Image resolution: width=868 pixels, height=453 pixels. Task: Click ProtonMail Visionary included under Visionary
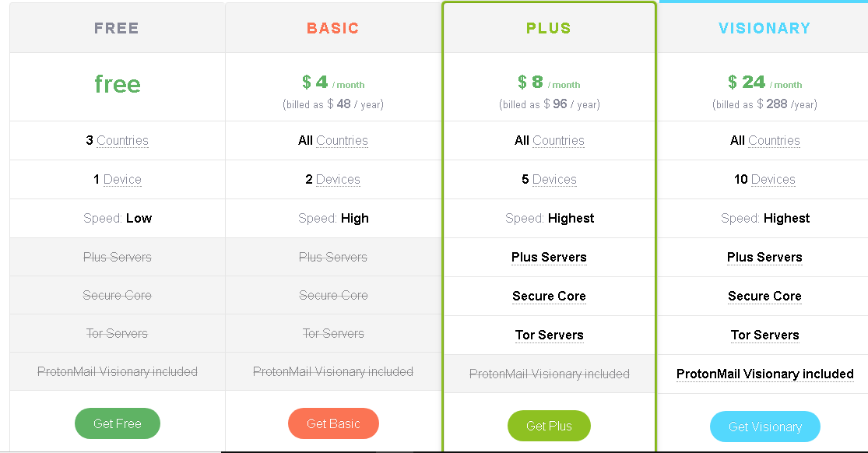point(764,374)
